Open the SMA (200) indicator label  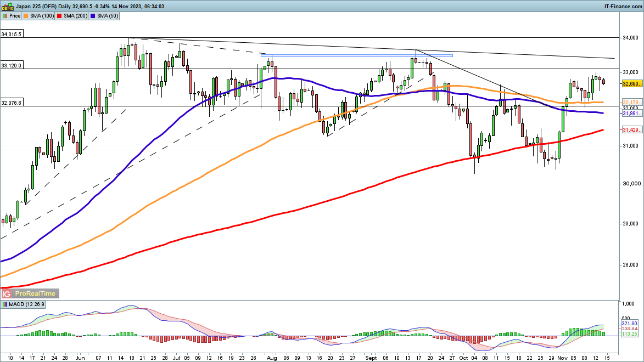tap(76, 15)
